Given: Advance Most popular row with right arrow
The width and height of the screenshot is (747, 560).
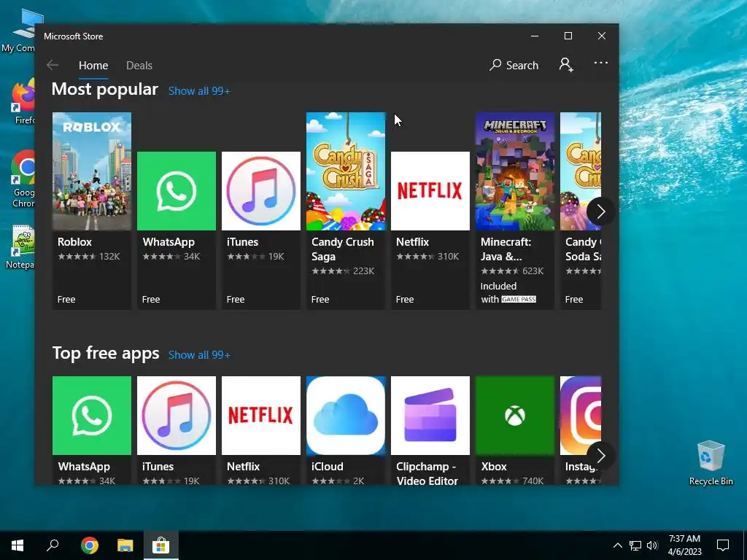Looking at the screenshot, I should [x=601, y=211].
